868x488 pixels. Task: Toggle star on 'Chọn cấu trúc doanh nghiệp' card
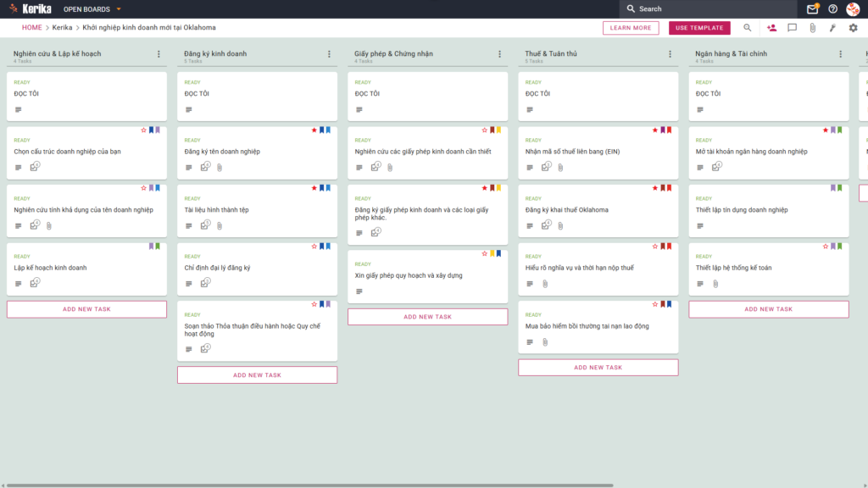tap(143, 130)
